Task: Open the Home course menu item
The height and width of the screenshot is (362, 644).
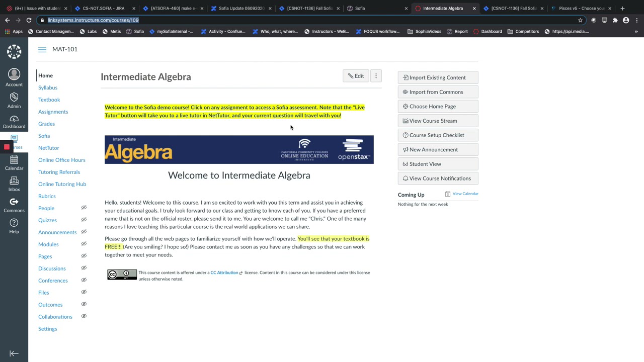Action: pyautogui.click(x=45, y=75)
